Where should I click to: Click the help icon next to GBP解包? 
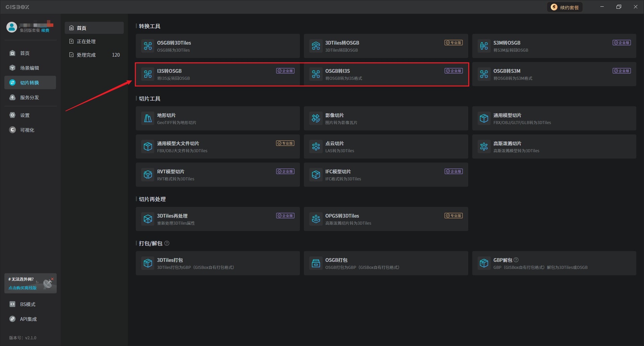pos(516,260)
